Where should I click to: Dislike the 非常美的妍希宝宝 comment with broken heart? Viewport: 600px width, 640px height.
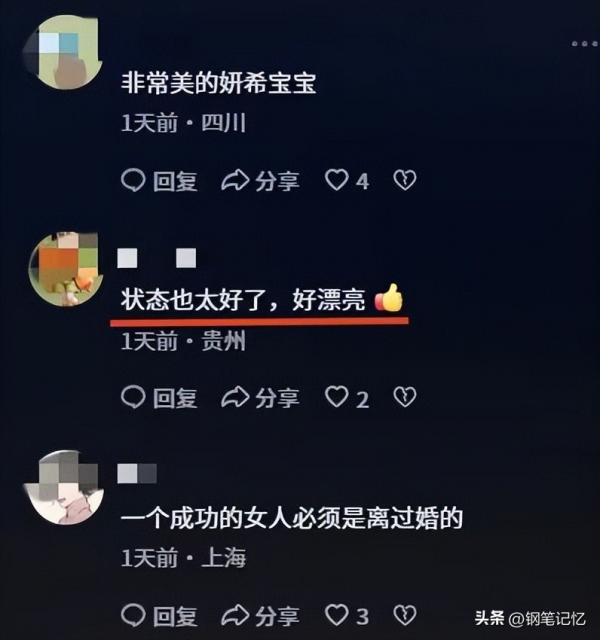point(404,180)
